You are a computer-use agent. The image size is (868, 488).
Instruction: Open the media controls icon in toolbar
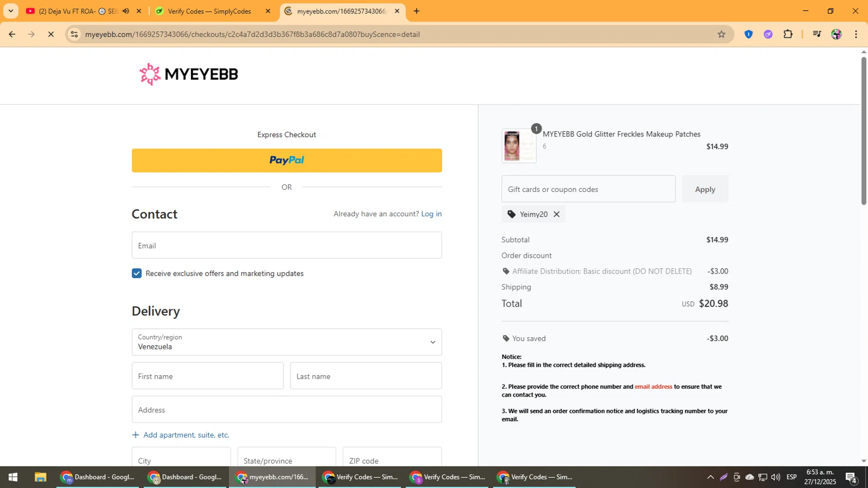[816, 34]
